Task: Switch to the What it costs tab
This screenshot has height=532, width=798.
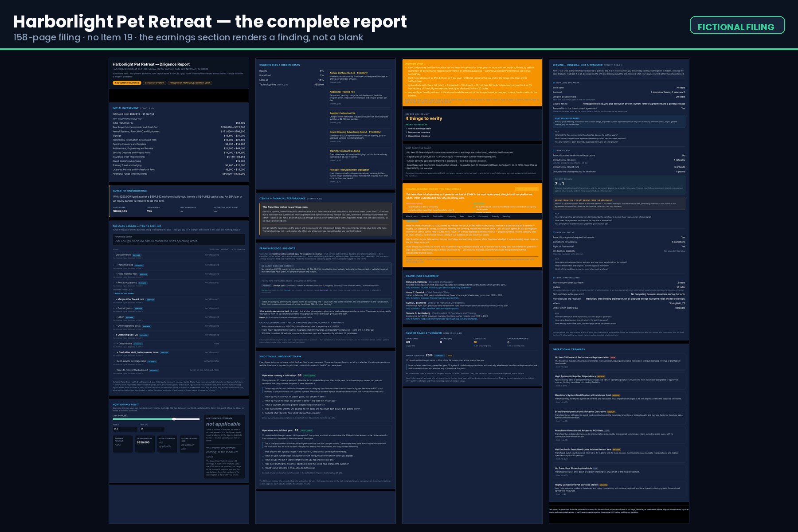Action: pos(411,216)
